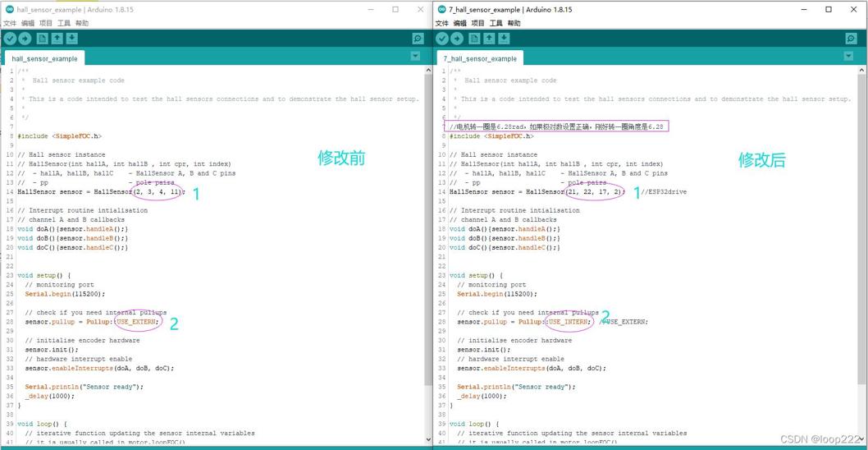Click 'void doA(){sensor.handleA();}' in left editor
The image size is (868, 450).
point(72,229)
